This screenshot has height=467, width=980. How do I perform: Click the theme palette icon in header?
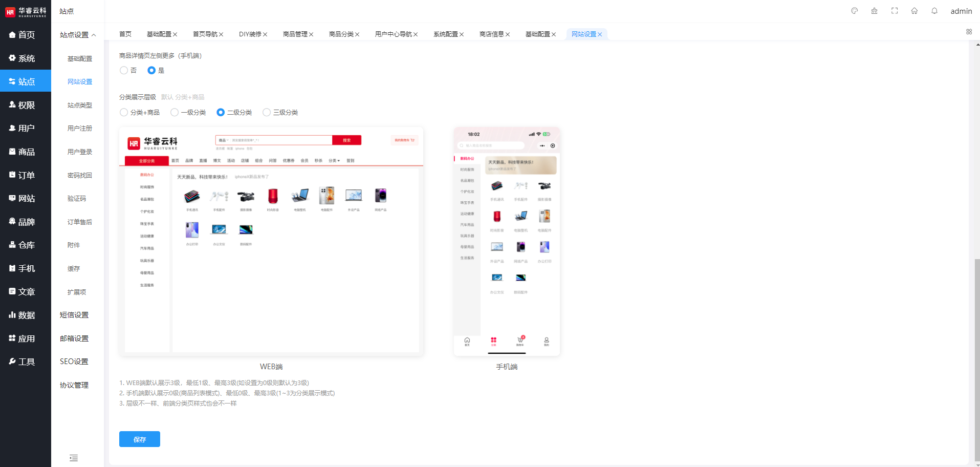[854, 11]
